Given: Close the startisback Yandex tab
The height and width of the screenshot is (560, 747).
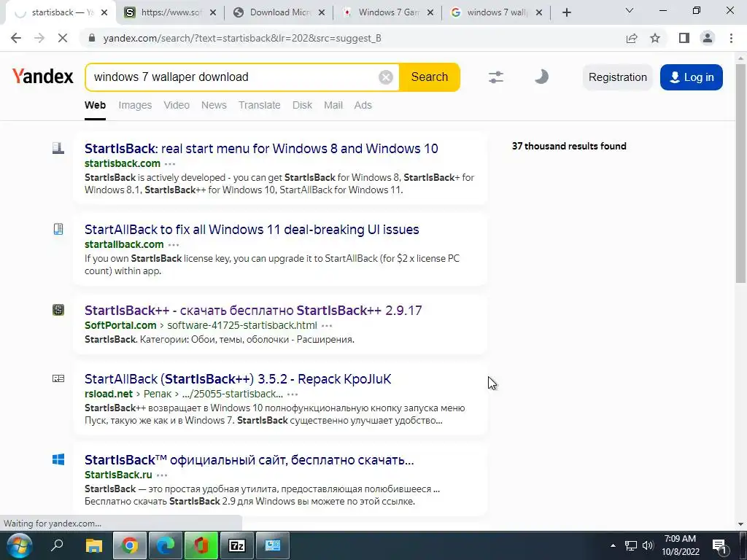Looking at the screenshot, I should [105, 12].
